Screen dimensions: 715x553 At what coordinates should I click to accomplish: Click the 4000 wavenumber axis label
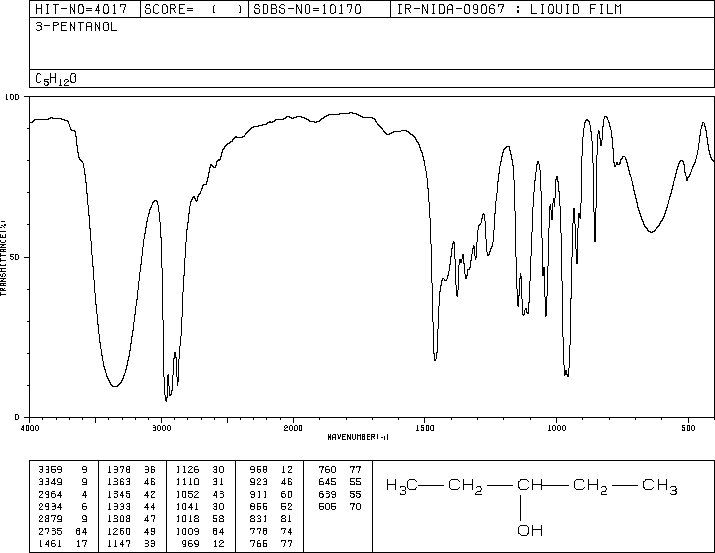click(x=30, y=428)
